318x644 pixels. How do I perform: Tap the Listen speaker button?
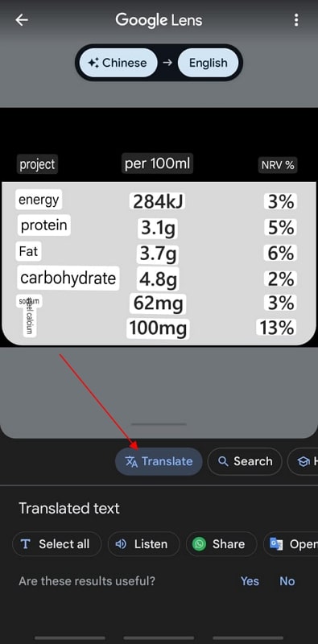143,544
